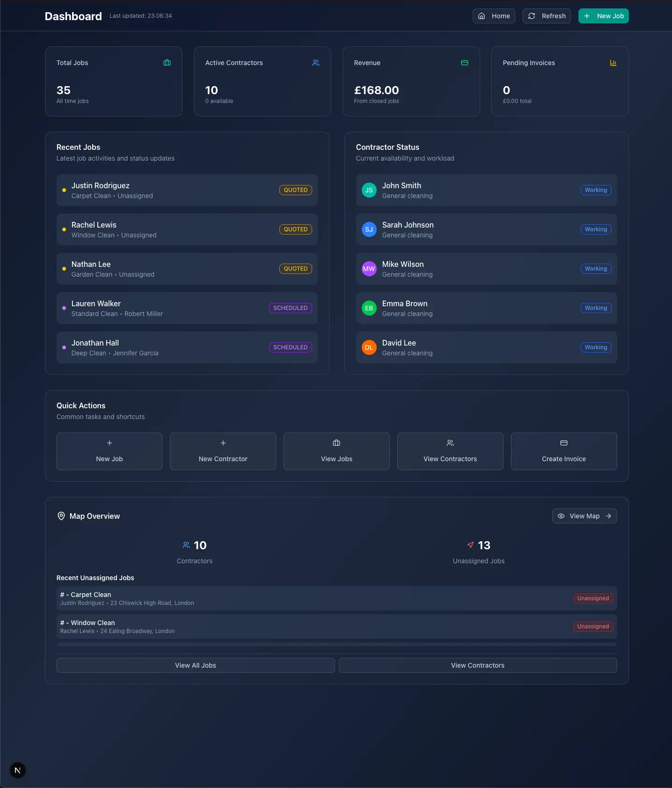Screen dimensions: 672x788
Task: Click the 'Unassigned Jobs' label under 13
Action: point(479,561)
